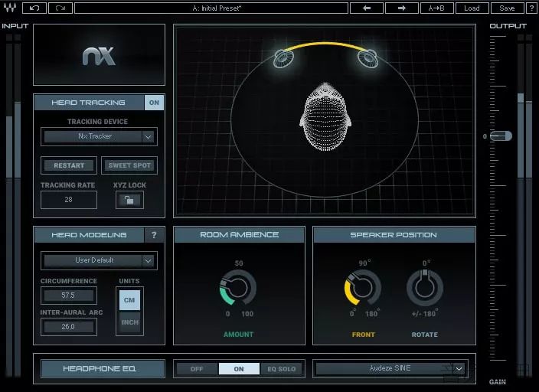Viewport: 539px width, 392px height.
Task: Click the Audeze SINE headphone selection
Action: point(384,368)
